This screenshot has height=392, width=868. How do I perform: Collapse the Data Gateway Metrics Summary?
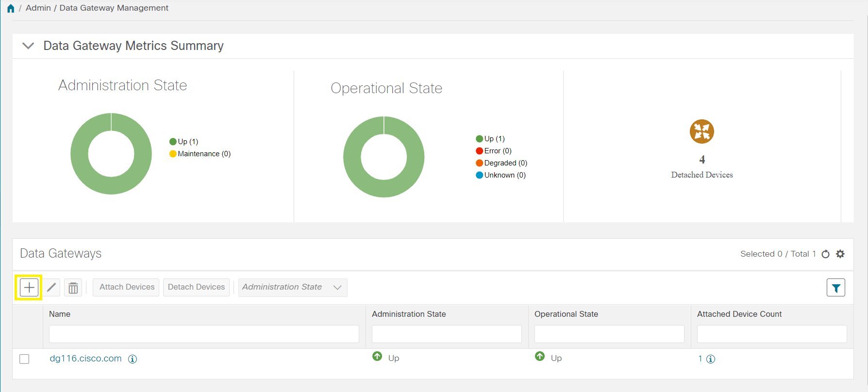28,46
